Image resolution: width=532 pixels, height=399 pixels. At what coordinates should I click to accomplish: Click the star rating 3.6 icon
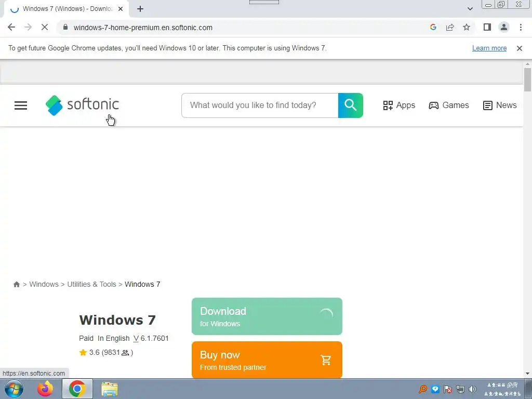click(83, 353)
